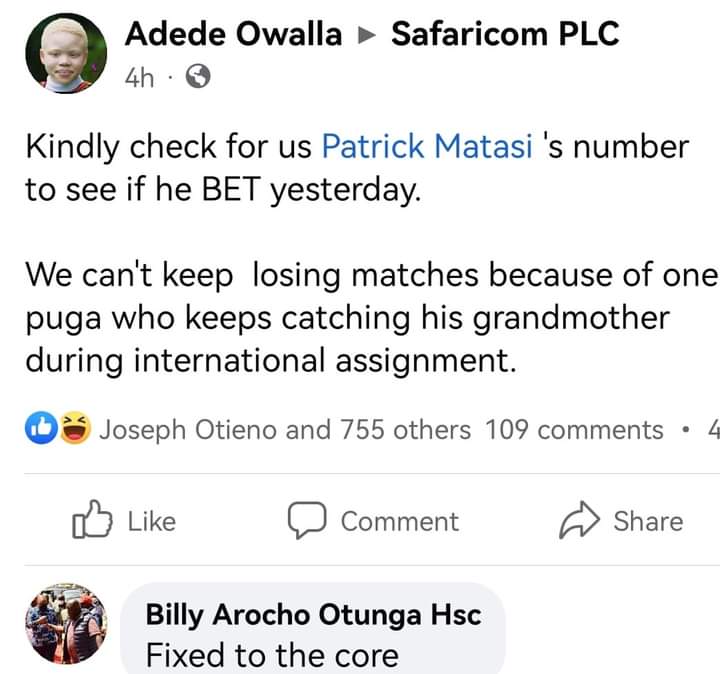Open the tagged Patrick Matasi profile
This screenshot has height=674, width=720.
[426, 147]
